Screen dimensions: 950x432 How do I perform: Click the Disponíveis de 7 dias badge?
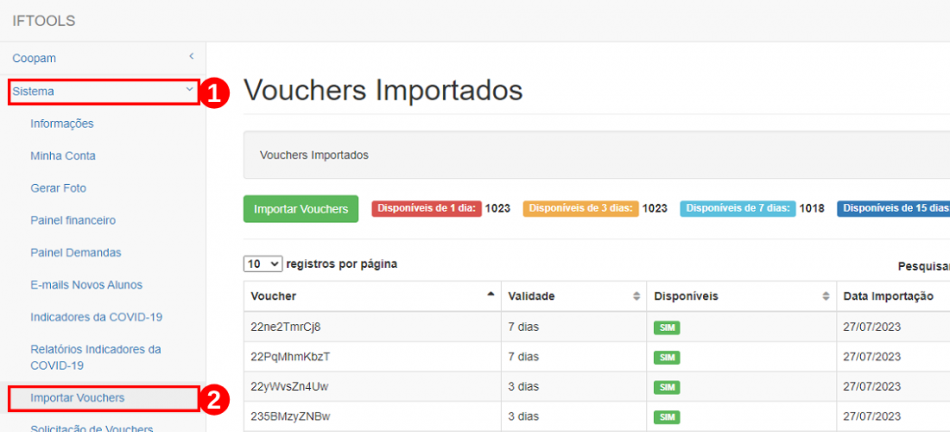tap(737, 208)
